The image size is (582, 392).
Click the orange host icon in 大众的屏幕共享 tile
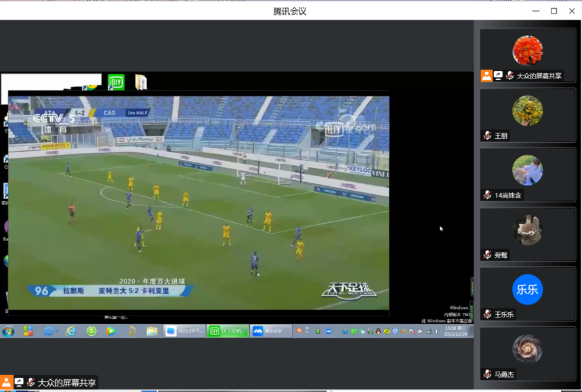tap(486, 76)
